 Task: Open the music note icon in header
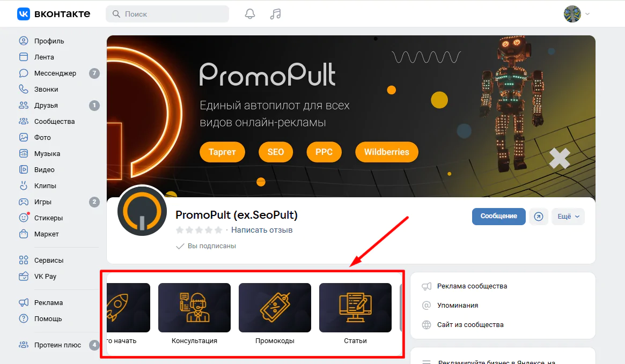[275, 14]
